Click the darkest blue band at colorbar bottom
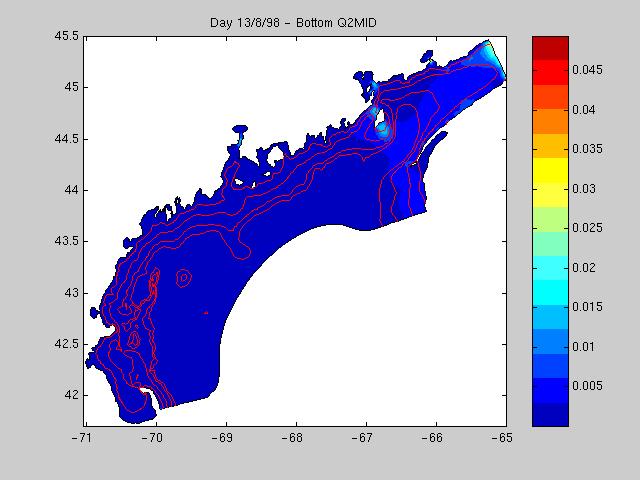The height and width of the screenshot is (480, 640). pyautogui.click(x=550, y=415)
